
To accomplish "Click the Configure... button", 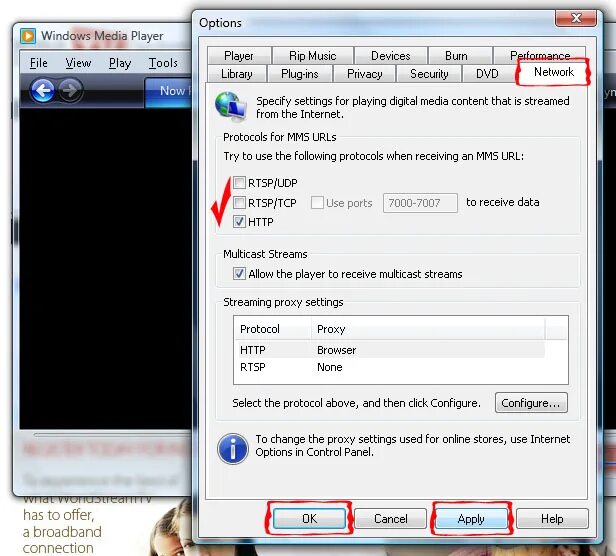I will (531, 403).
